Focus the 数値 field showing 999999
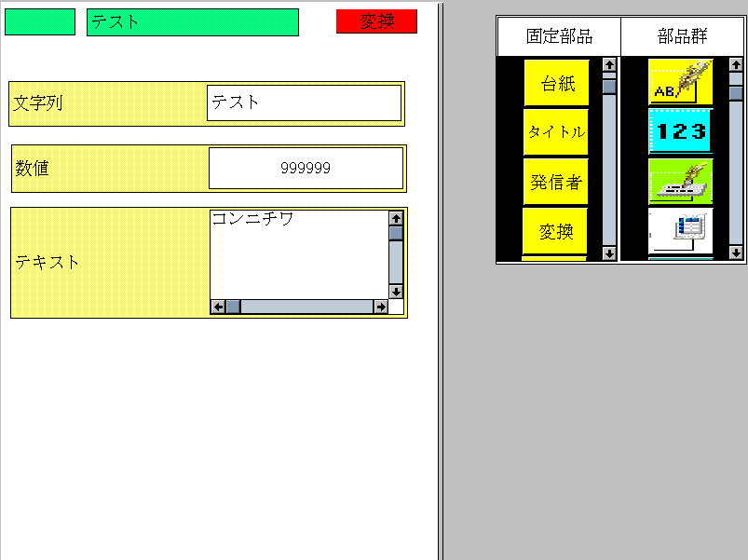 pos(306,168)
